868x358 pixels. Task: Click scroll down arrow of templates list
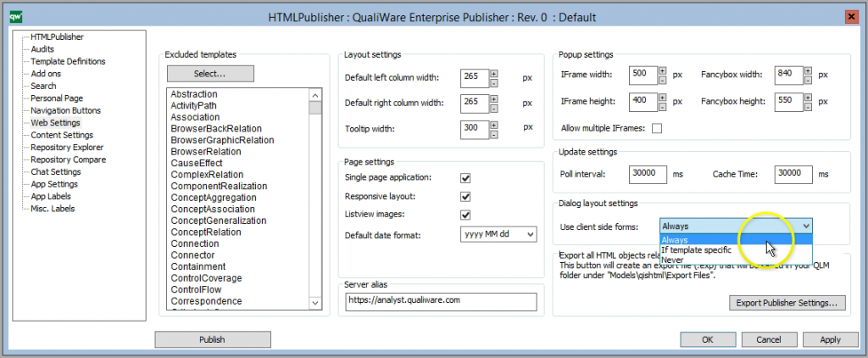click(x=315, y=303)
